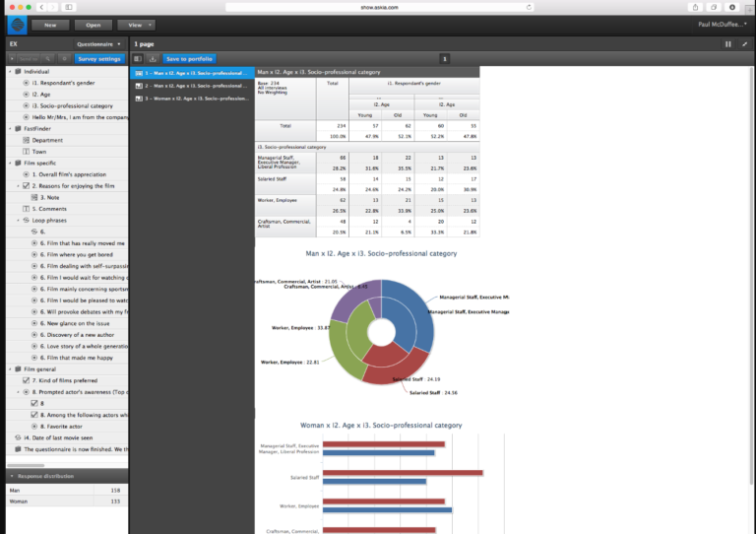Click the Askia globe logo icon

[18, 25]
